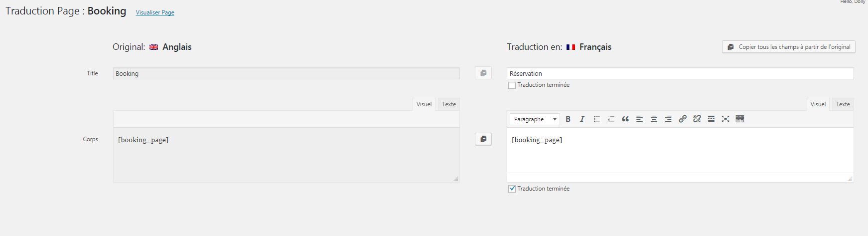Enable distraction-free fullscreen mode

725,119
